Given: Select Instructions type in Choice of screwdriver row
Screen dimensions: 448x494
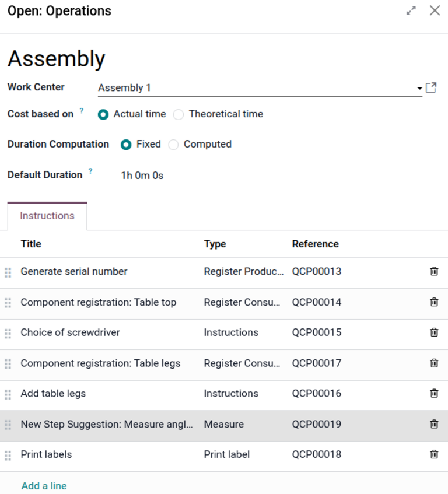Looking at the screenshot, I should click(x=231, y=332).
